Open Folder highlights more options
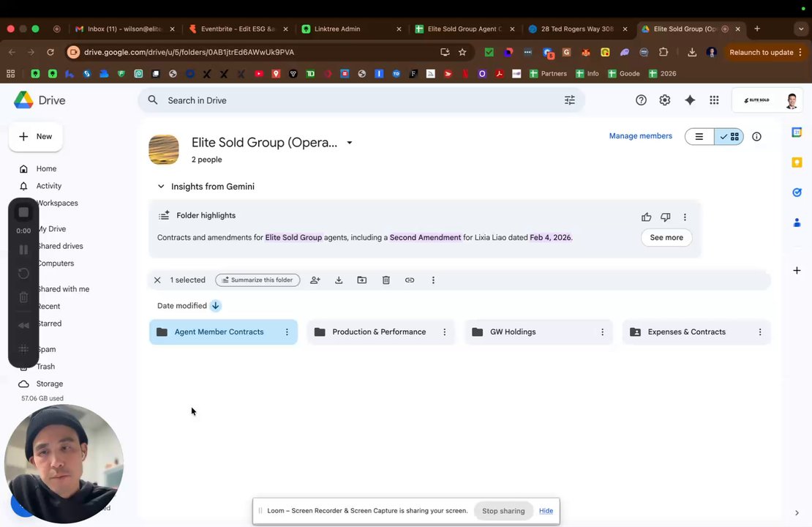The width and height of the screenshot is (812, 527). point(685,217)
